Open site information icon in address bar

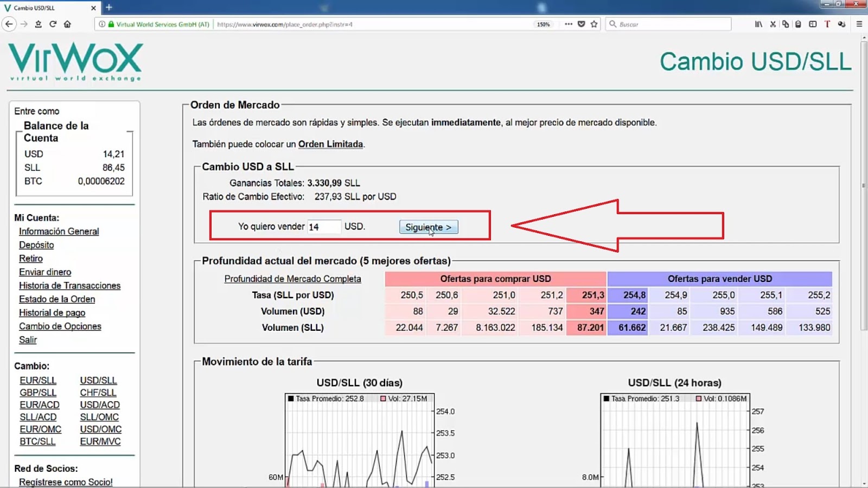102,24
